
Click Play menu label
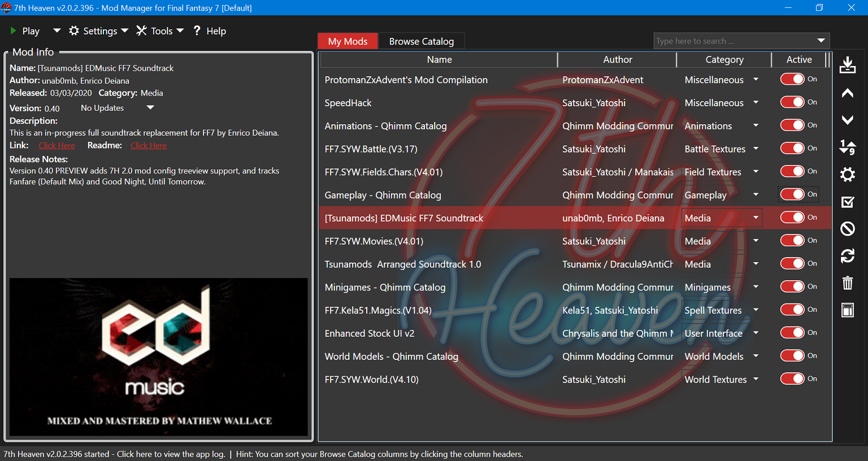point(31,31)
